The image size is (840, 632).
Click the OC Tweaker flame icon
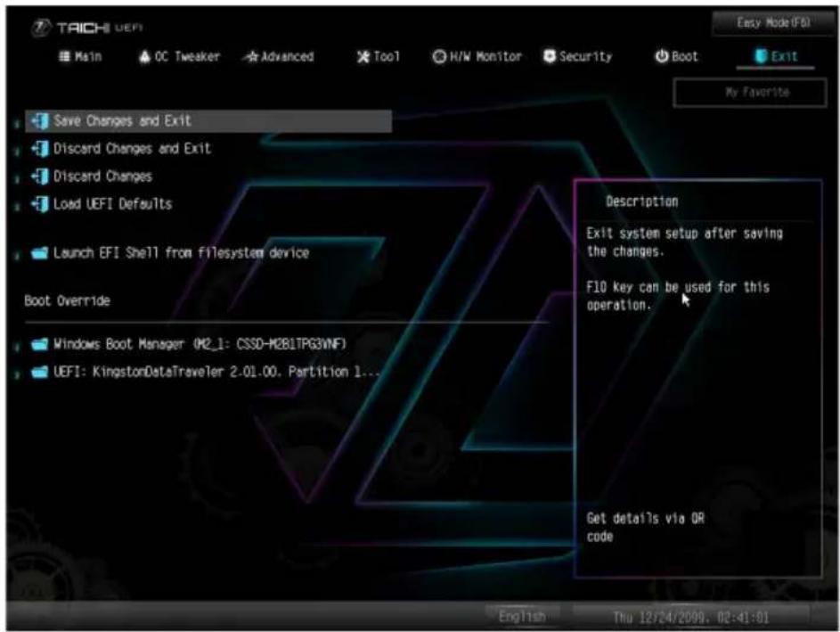pyautogui.click(x=144, y=56)
